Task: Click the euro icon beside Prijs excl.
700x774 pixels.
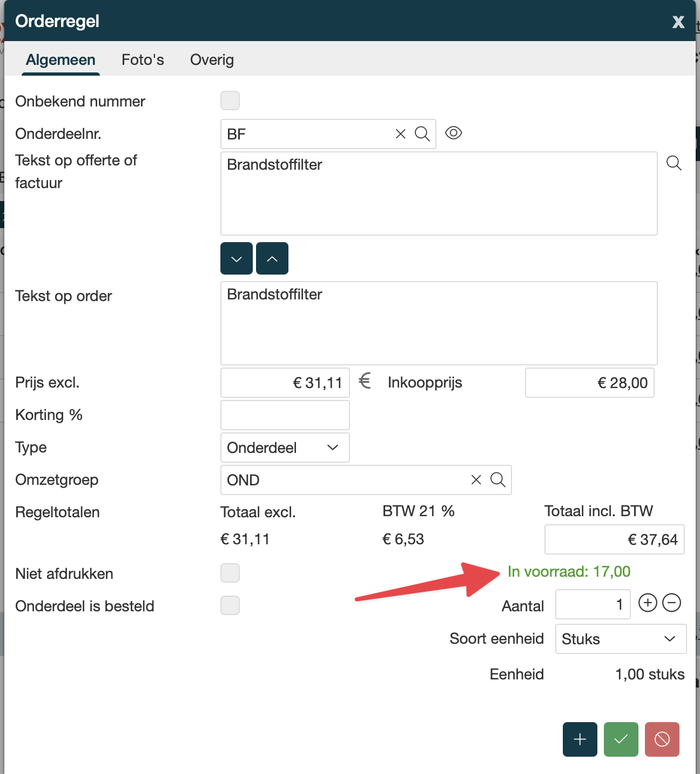Action: pos(365,381)
